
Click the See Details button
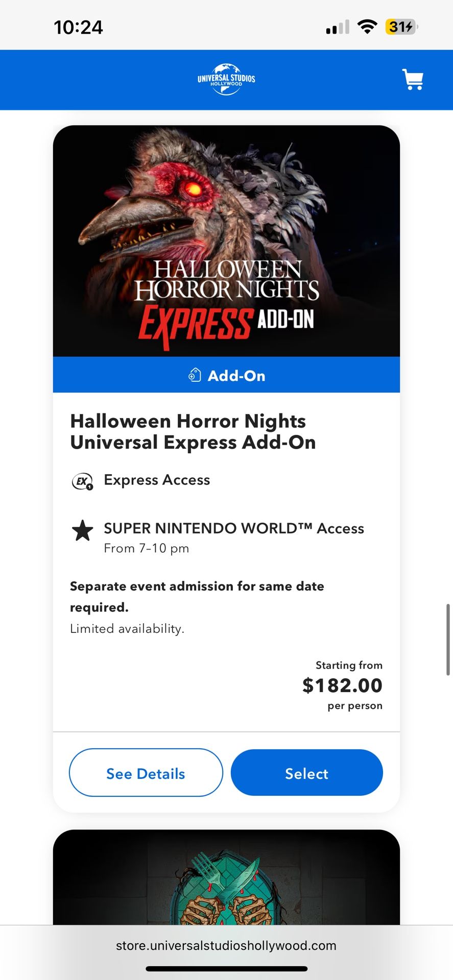(x=145, y=773)
